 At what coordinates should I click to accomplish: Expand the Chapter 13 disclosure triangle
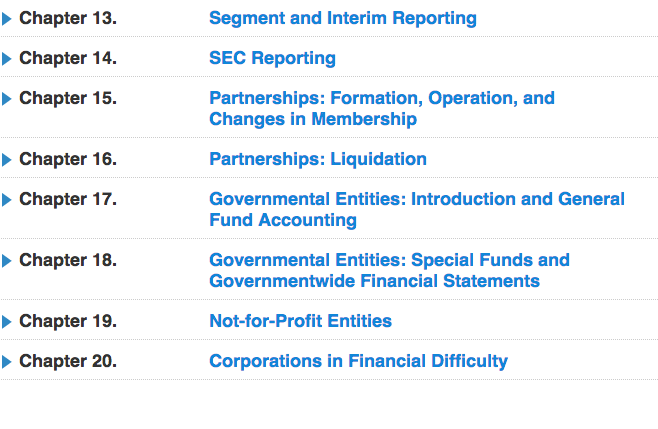[7, 18]
